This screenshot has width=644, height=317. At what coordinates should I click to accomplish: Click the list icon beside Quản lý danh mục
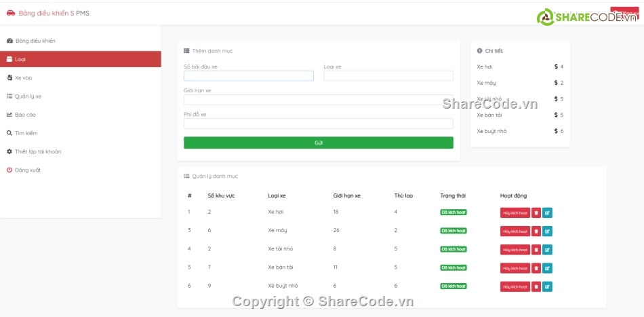(x=186, y=176)
